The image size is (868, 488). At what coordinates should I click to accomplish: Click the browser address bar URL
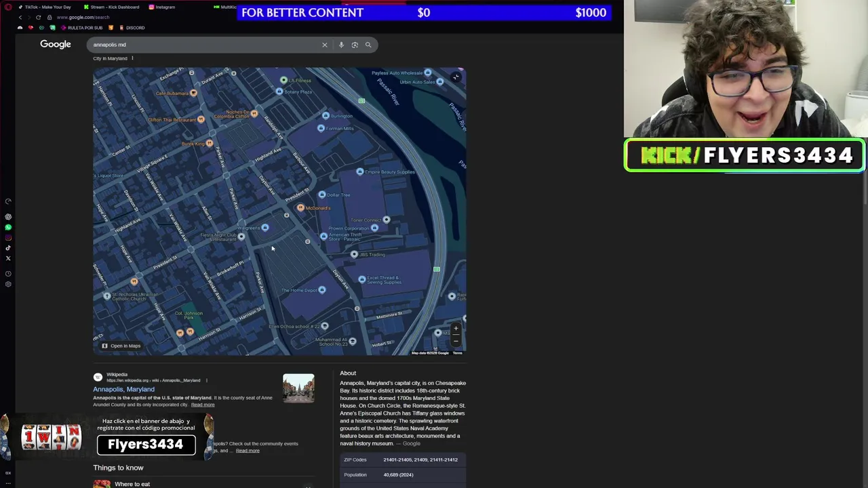83,17
